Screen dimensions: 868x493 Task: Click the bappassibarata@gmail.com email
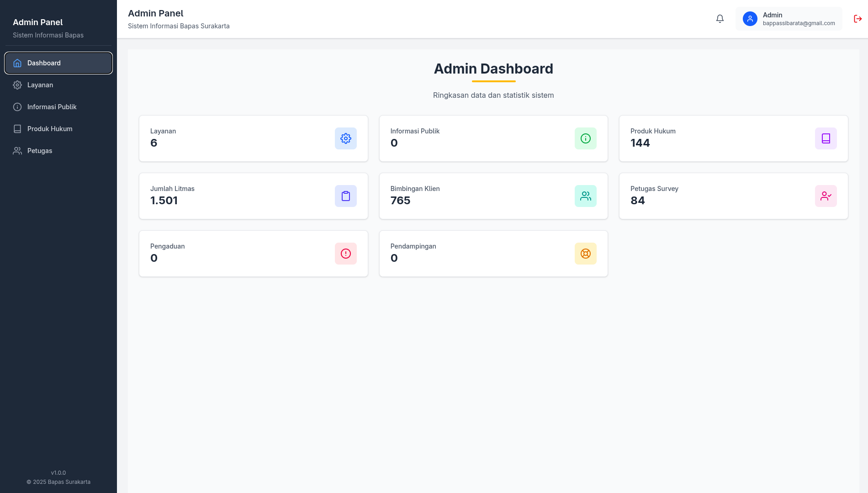pos(799,23)
